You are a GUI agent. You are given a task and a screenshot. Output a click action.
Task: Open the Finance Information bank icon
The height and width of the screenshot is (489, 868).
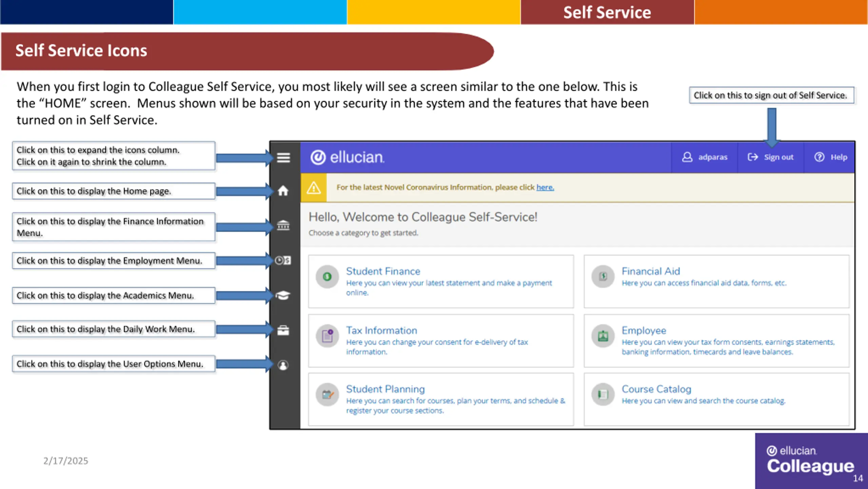(x=283, y=225)
